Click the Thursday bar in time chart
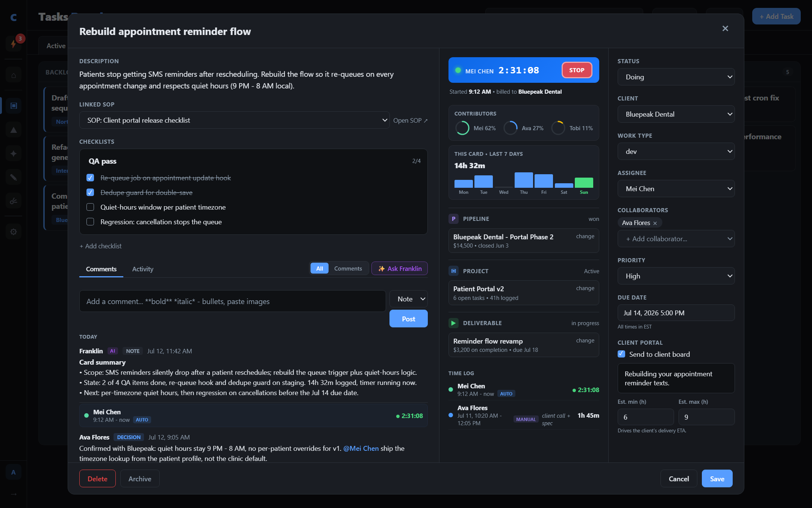This screenshot has height=508, width=812. click(x=524, y=180)
